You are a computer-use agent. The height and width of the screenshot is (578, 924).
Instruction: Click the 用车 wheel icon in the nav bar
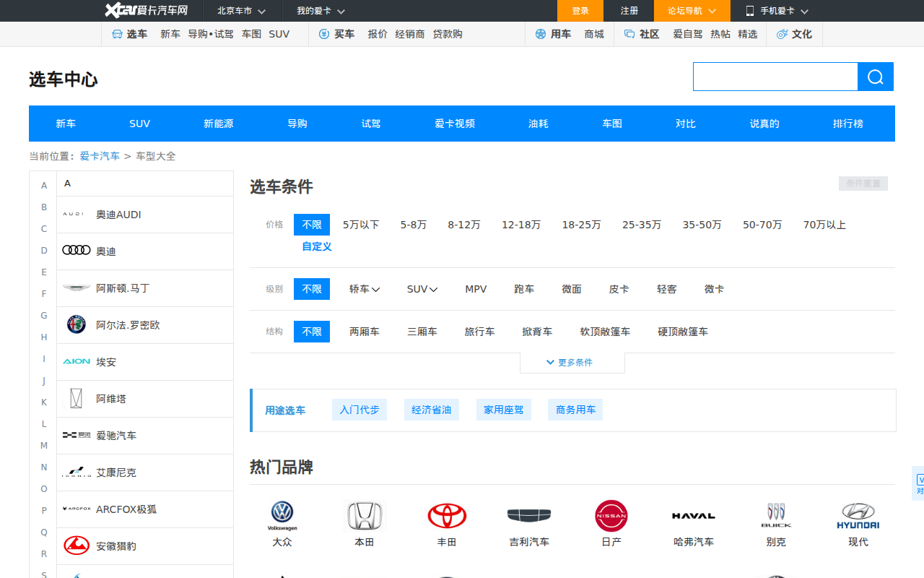click(x=541, y=34)
